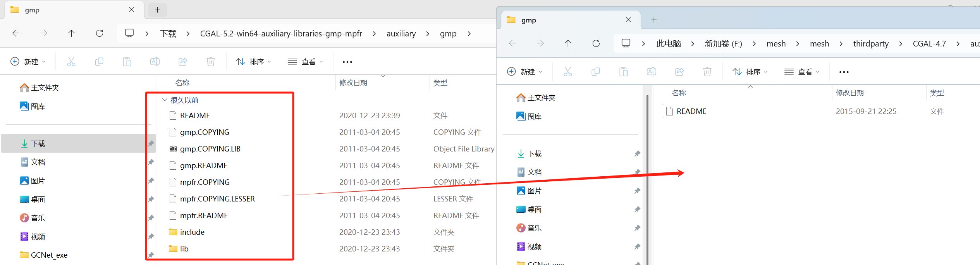The width and height of the screenshot is (980, 265).
Task: Open 排序 sort dropdown in left window
Action: pyautogui.click(x=254, y=62)
